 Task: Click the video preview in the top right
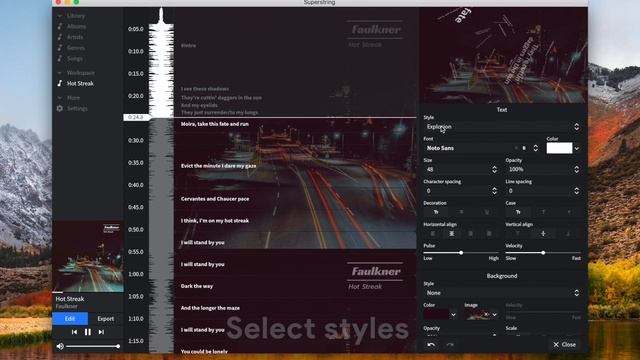[503, 55]
